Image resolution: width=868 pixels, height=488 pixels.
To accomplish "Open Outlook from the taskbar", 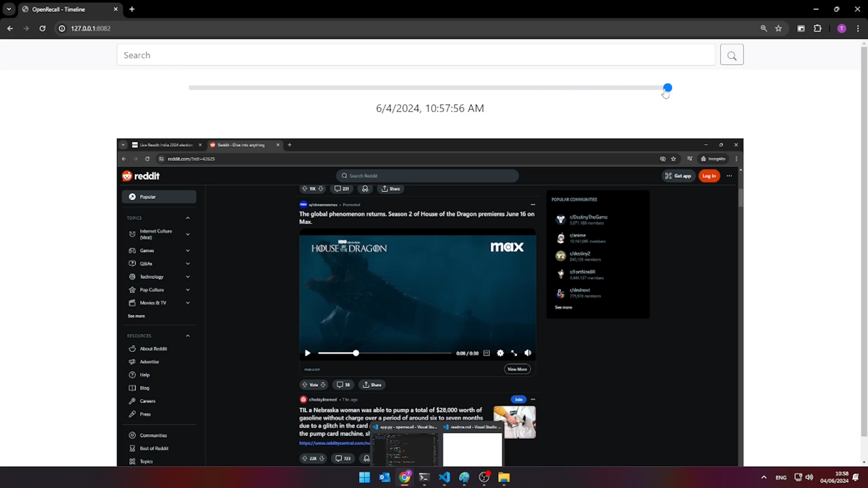I will 384,478.
